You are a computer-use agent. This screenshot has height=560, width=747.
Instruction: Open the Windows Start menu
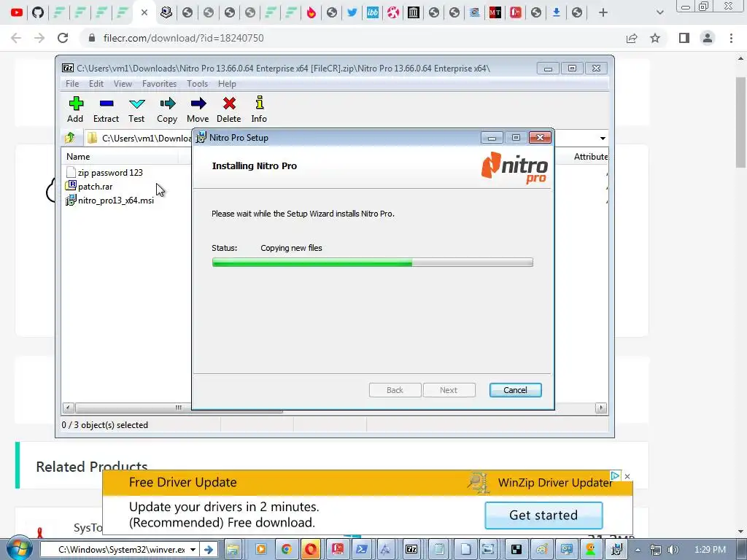click(18, 549)
